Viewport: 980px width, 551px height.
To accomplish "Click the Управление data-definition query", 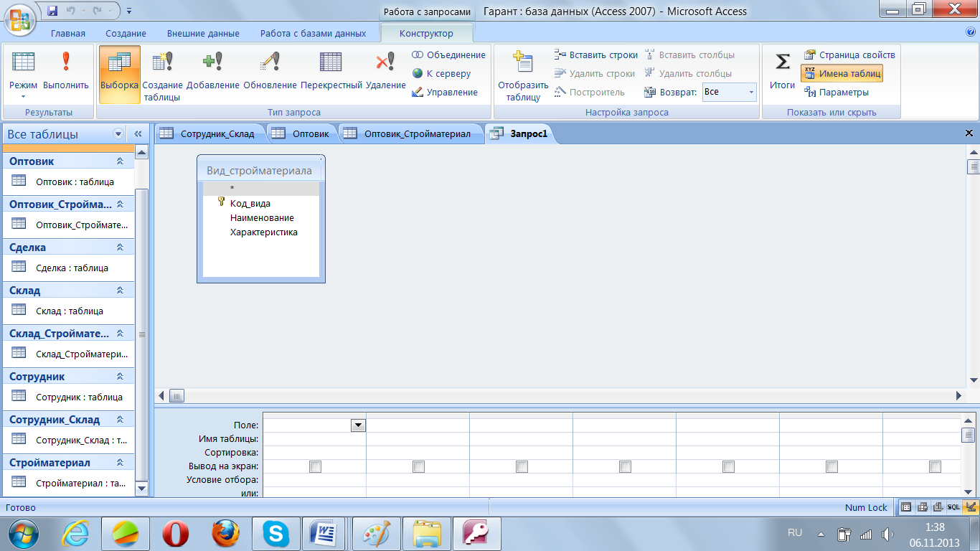I will (445, 92).
